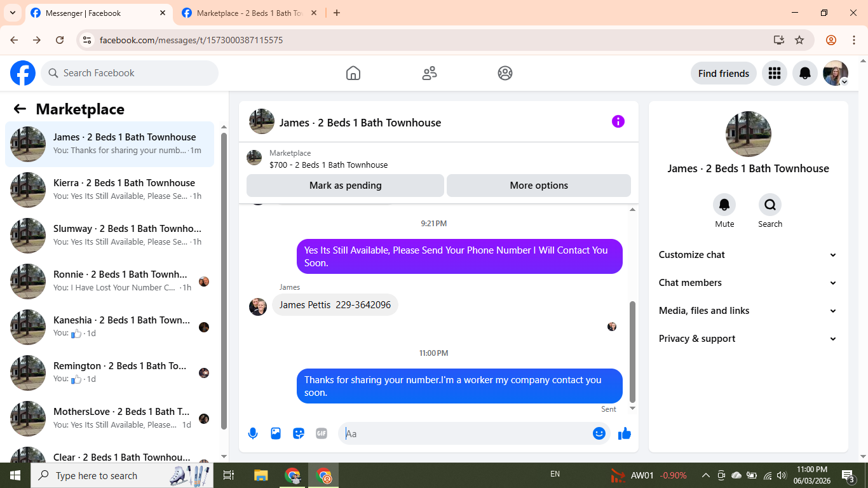Click Mark as pending button
Viewport: 868px width, 488px height.
coord(345,186)
